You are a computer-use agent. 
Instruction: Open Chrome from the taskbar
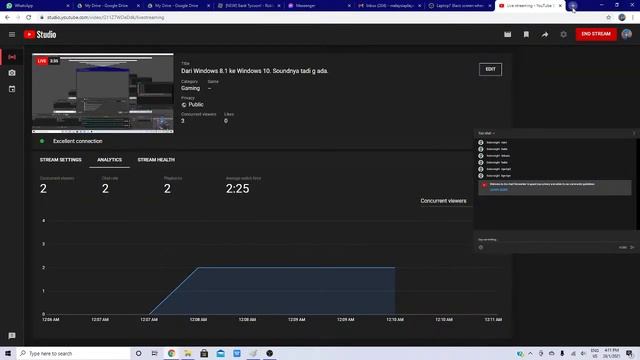tap(171, 353)
